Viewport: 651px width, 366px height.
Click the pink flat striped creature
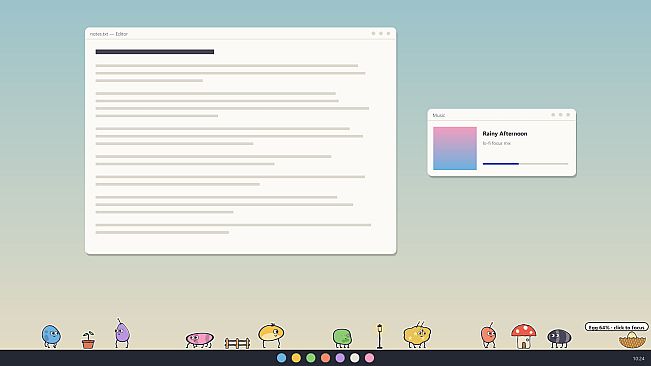coord(200,340)
